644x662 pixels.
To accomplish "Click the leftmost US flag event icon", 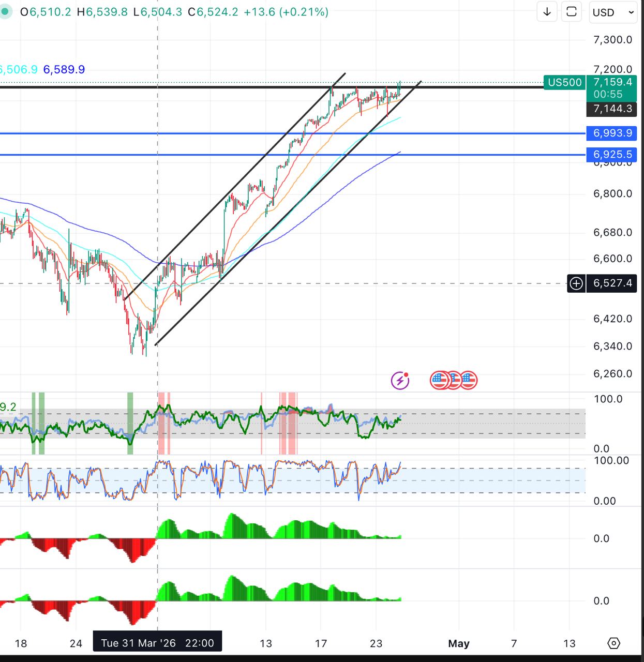I will pyautogui.click(x=439, y=381).
